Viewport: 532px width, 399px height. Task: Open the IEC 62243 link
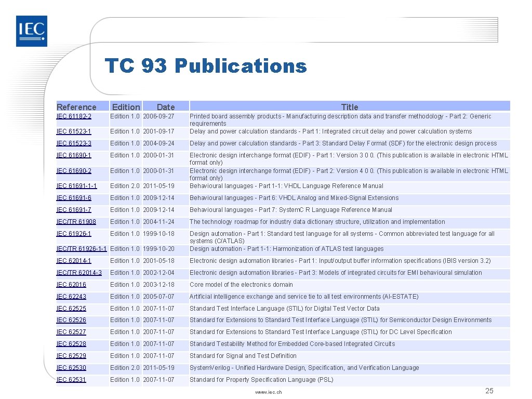pyautogui.click(x=71, y=297)
